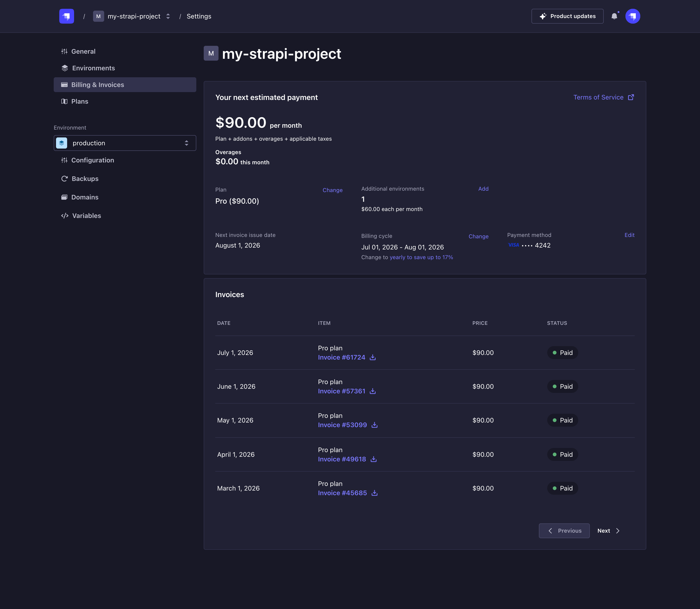Click the Domains window icon

point(64,197)
